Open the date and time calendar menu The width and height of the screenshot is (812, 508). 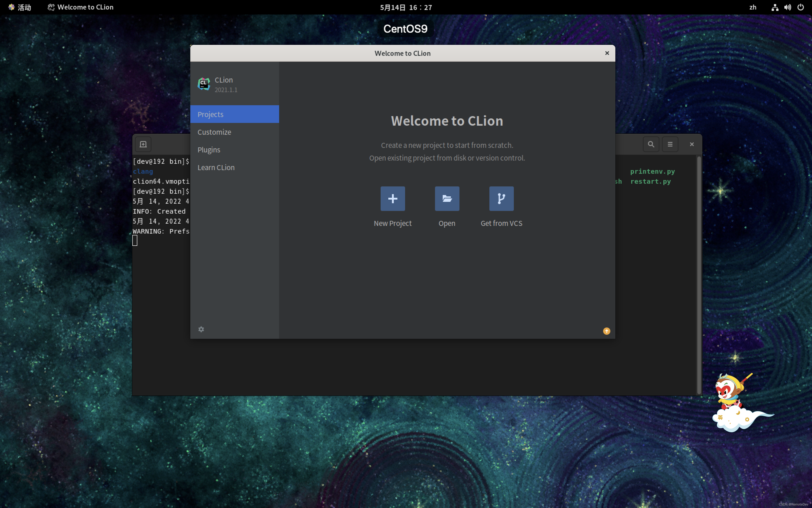[x=406, y=7]
